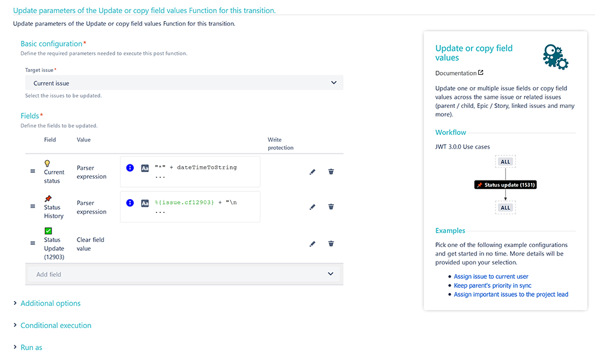Click the lightbulb icon of Current status
Viewport: 600px width, 364px height.
(x=47, y=163)
